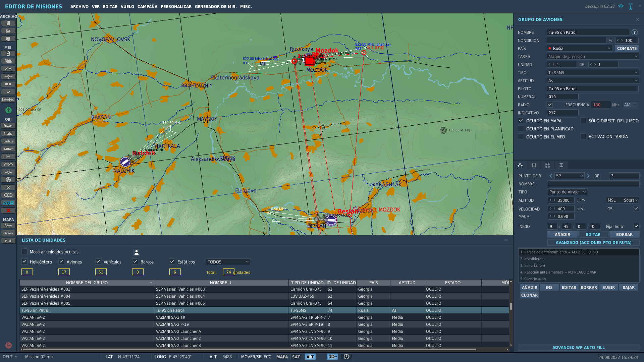This screenshot has width=644, height=362.
Task: Open the weather settings cloud icon
Action: (8, 61)
